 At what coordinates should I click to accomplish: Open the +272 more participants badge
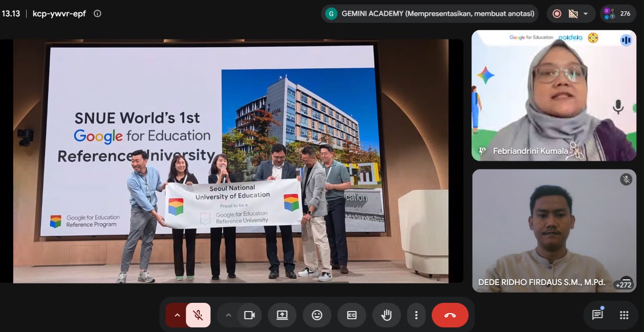(x=624, y=284)
